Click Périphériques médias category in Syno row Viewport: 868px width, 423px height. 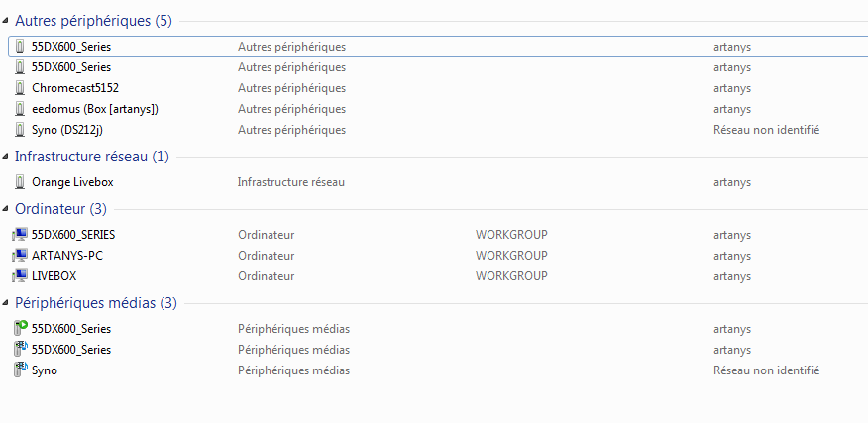(x=294, y=370)
